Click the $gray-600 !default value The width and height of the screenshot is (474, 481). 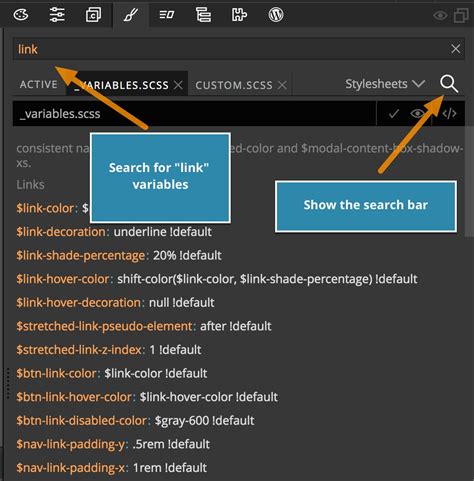(x=204, y=421)
